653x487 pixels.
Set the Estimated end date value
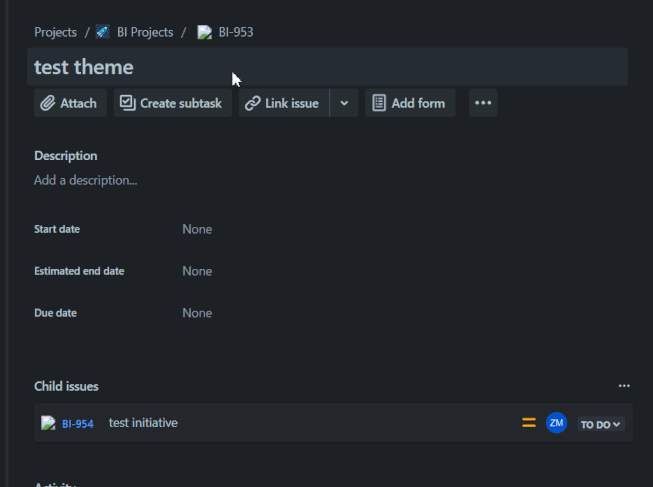click(197, 271)
